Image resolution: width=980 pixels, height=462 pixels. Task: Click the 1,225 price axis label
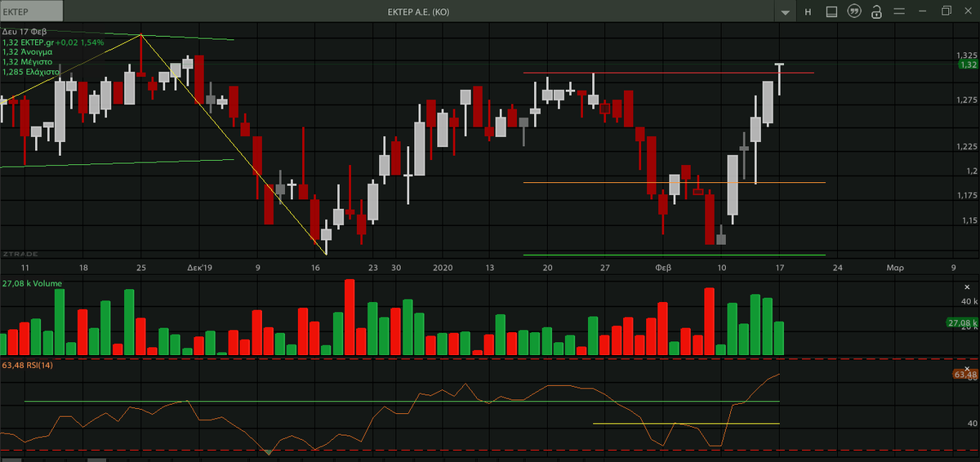pyautogui.click(x=967, y=146)
